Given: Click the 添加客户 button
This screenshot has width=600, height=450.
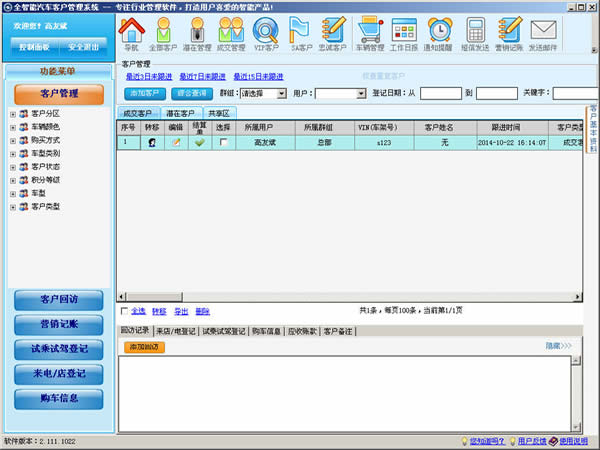Looking at the screenshot, I should coord(145,93).
